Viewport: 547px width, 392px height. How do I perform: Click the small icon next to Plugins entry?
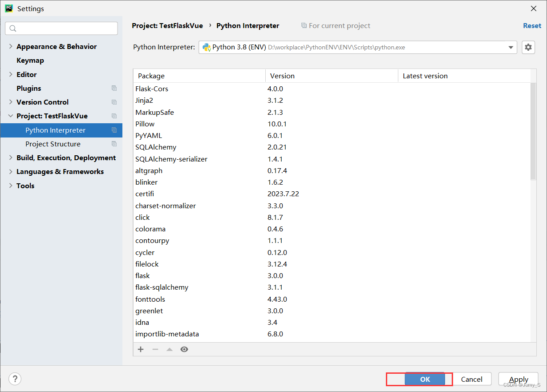114,88
